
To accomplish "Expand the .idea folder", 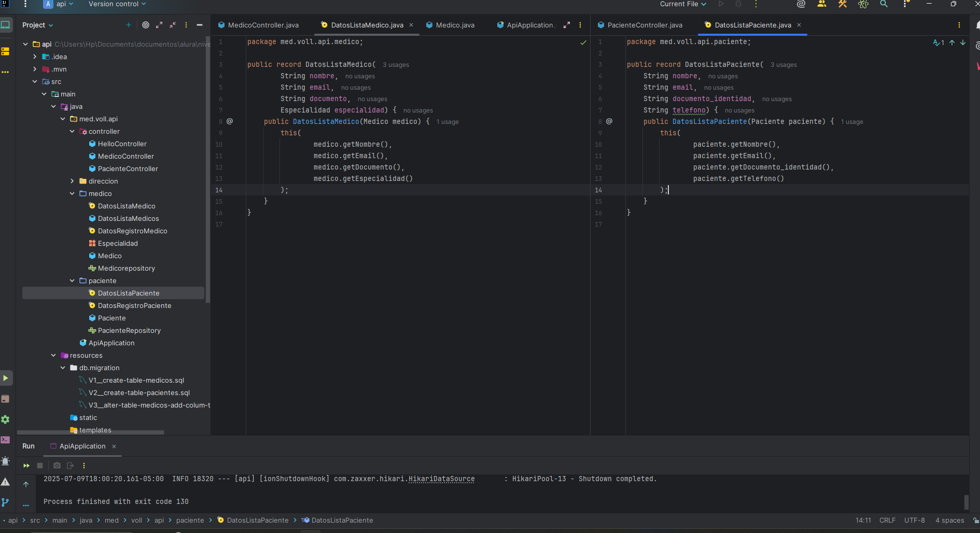I will tap(35, 57).
